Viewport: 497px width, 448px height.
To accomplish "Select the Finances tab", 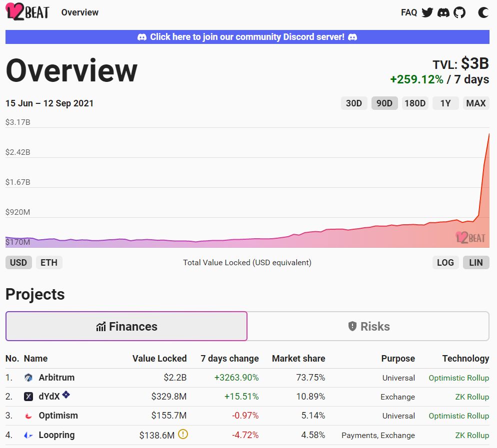I will (x=126, y=326).
